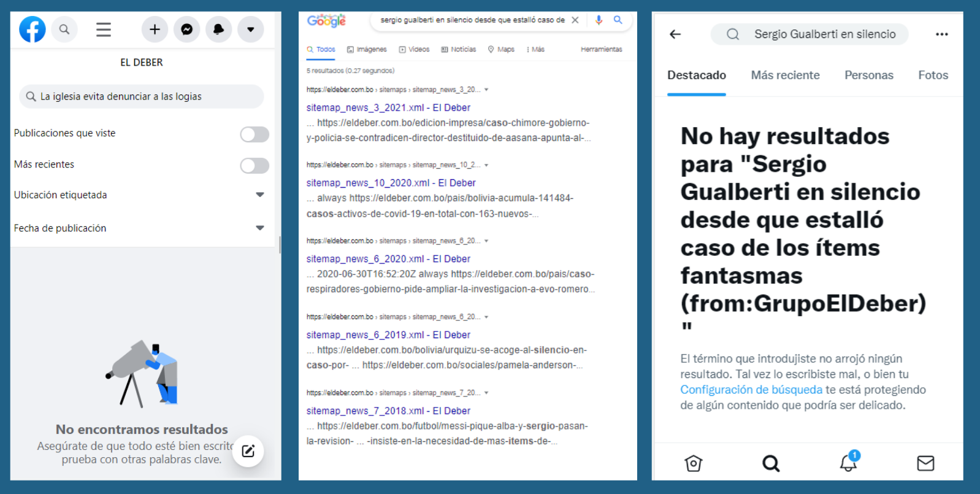This screenshot has height=494, width=980.
Task: Toggle Publicaciones que viste switch
Action: pos(255,134)
